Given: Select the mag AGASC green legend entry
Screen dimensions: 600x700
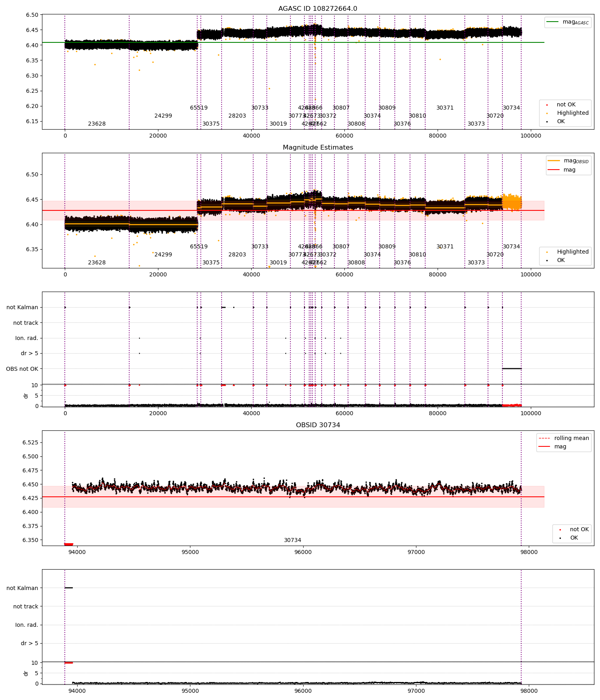Looking at the screenshot, I should [568, 22].
